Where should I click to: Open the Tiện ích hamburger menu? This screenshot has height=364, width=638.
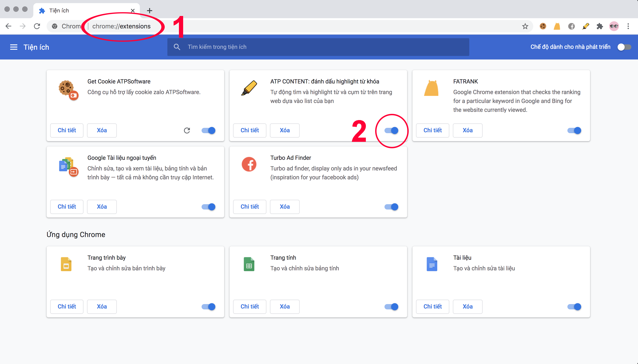14,47
